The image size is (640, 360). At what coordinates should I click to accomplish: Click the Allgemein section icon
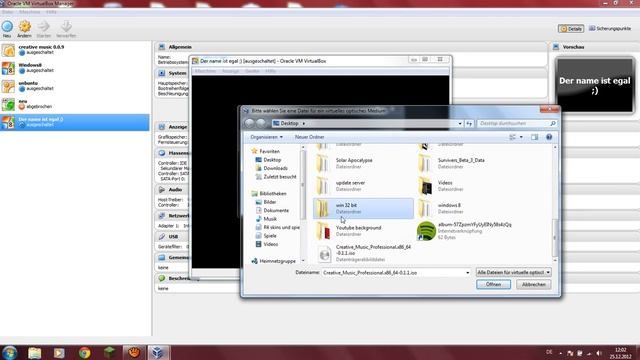point(162,47)
